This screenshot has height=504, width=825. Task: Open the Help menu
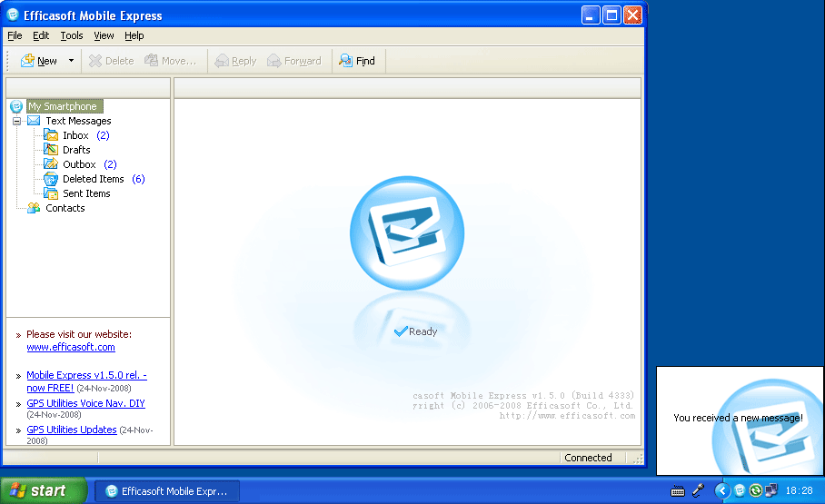134,35
